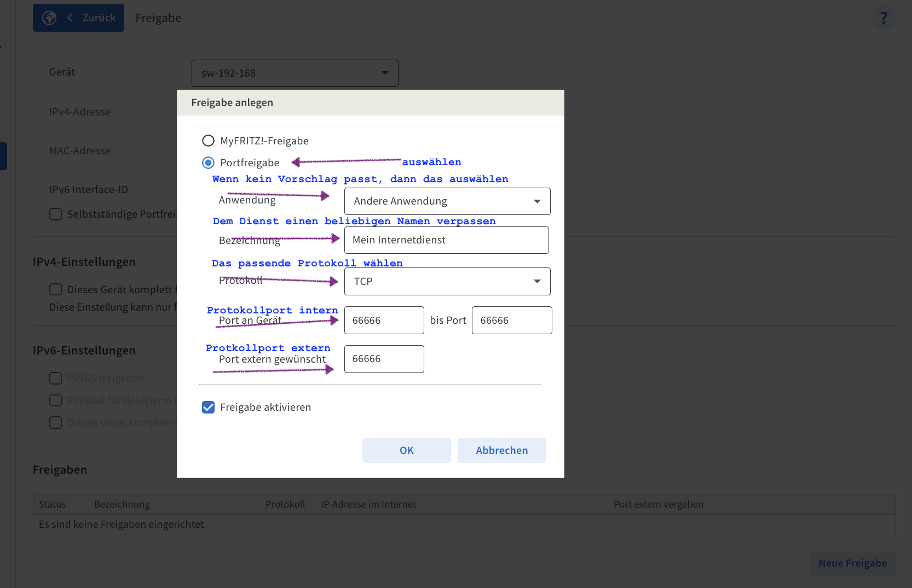Toggle the Freigabe aktivieren checkbox
This screenshot has height=588, width=912.
pos(208,407)
